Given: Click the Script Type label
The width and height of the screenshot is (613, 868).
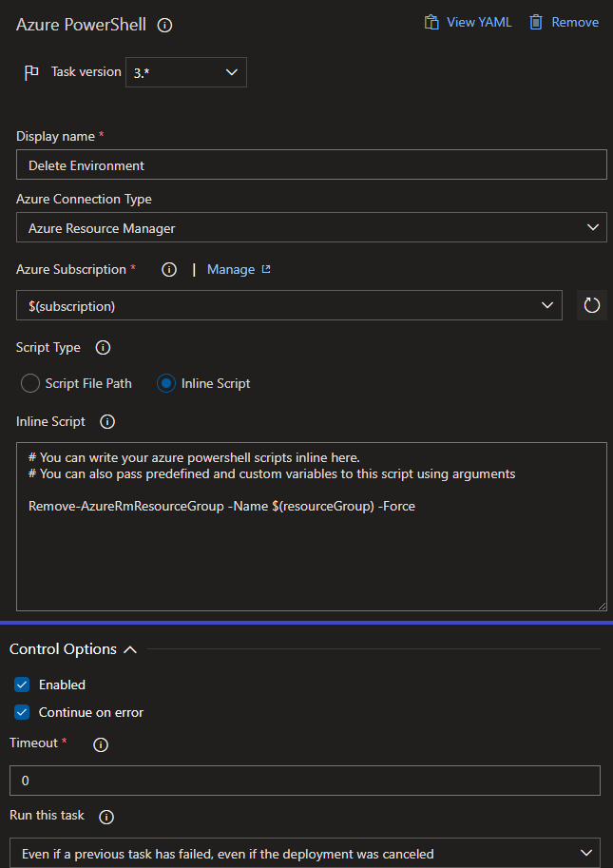Looking at the screenshot, I should click(x=48, y=348).
